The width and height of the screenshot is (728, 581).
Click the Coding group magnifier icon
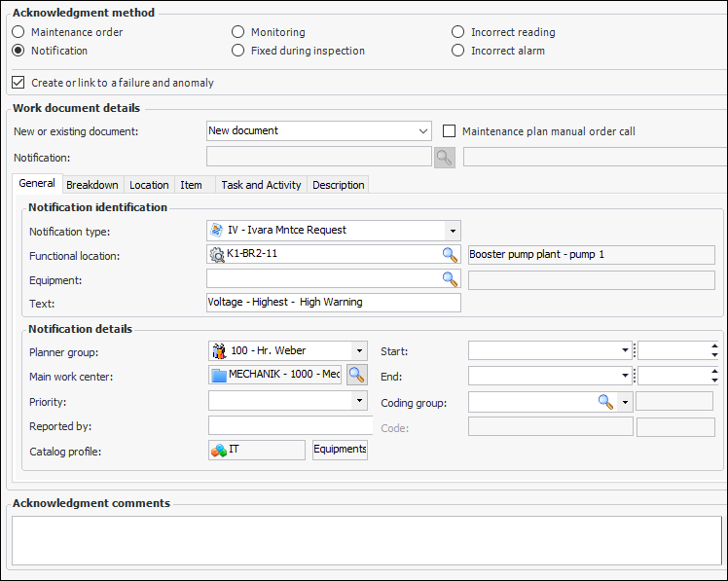coord(605,401)
